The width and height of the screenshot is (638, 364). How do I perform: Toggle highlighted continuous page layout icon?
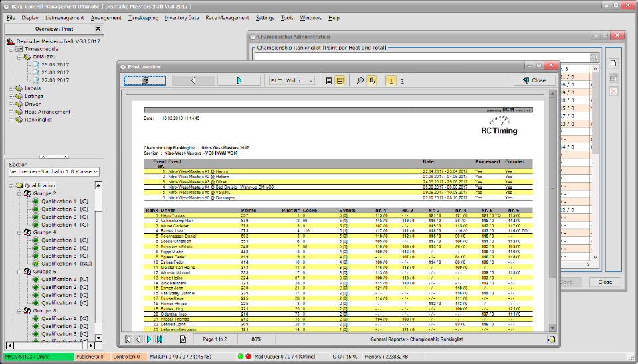click(x=340, y=81)
